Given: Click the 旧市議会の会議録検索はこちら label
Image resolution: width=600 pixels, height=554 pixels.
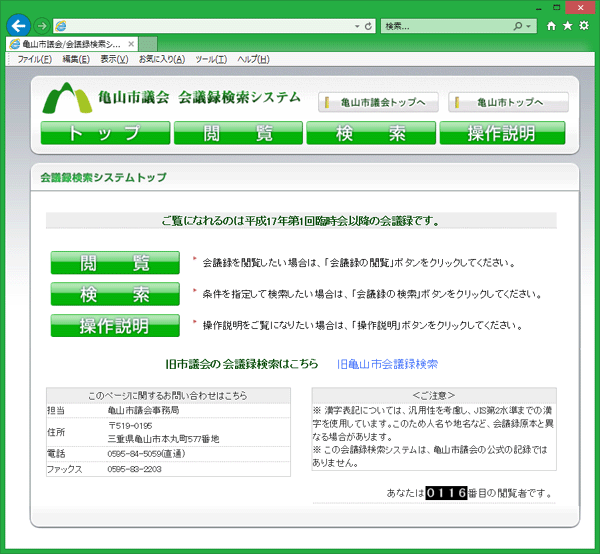Looking at the screenshot, I should click(x=242, y=364).
